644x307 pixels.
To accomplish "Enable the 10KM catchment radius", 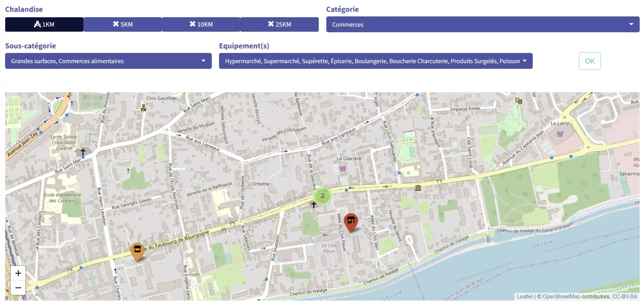I will pos(201,25).
